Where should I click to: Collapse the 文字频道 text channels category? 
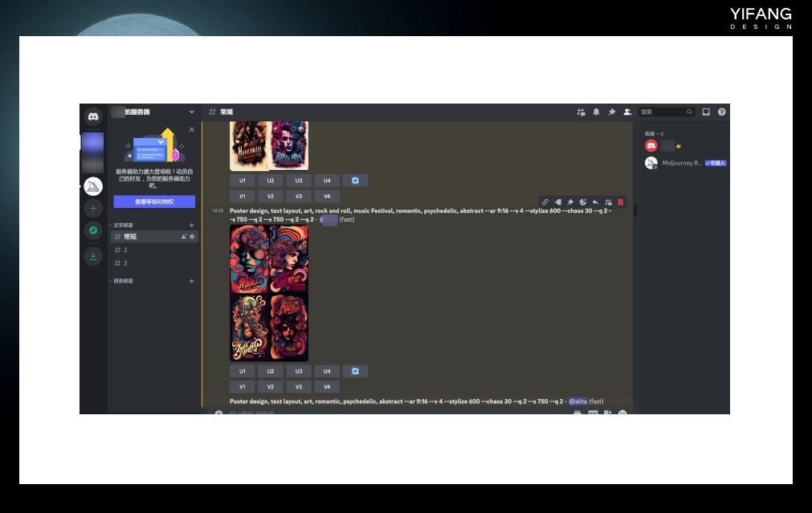[x=122, y=226]
